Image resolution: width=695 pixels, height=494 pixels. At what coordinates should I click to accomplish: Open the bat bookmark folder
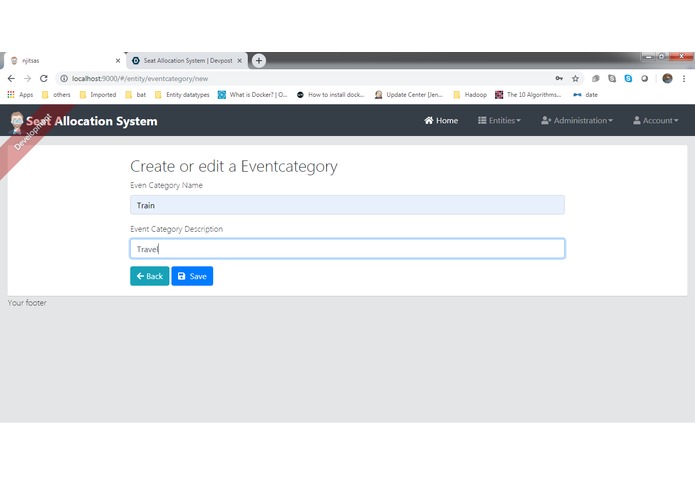[136, 94]
